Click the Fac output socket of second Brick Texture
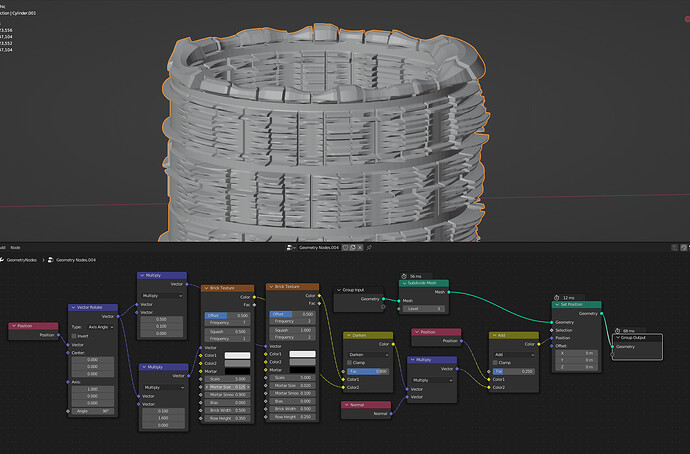Viewport: 690px width, 454px height. tap(319, 303)
